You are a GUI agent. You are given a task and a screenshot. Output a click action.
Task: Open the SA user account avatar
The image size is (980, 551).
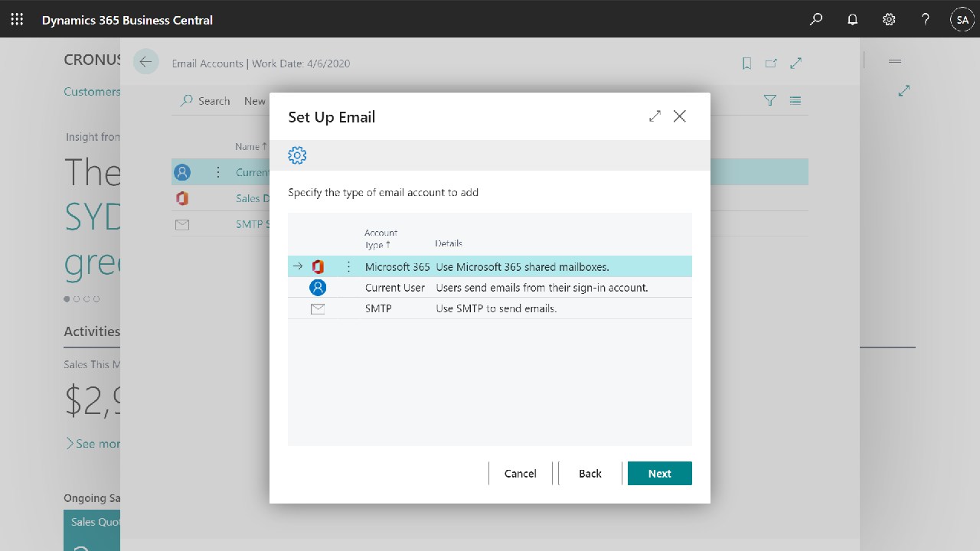pos(962,19)
